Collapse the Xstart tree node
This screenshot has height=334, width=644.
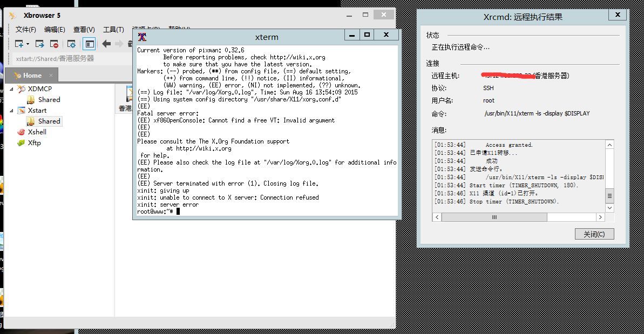(x=11, y=111)
